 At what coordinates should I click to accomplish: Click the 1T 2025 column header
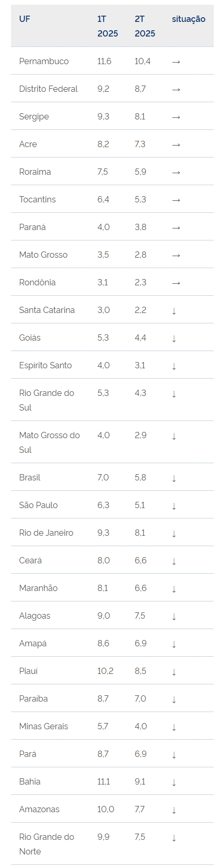pos(108,26)
